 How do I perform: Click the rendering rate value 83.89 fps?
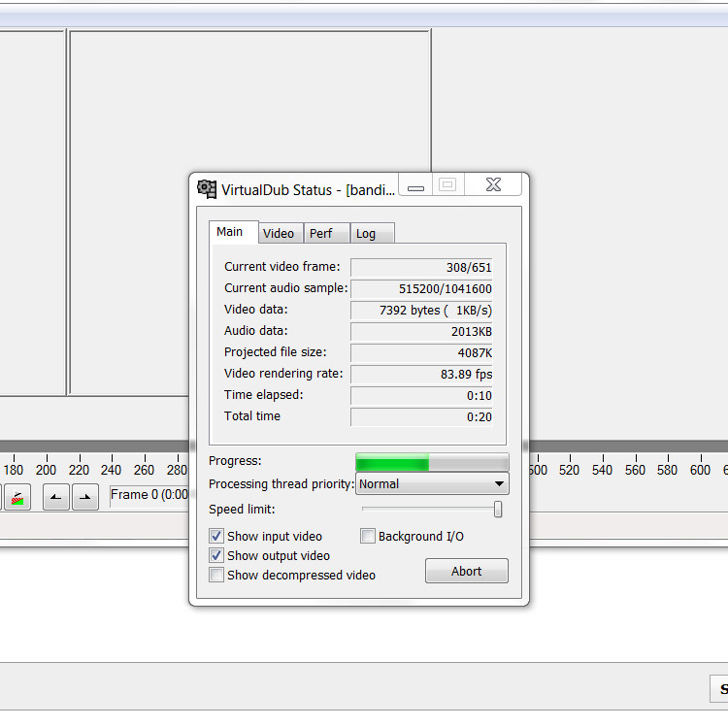[x=421, y=375]
